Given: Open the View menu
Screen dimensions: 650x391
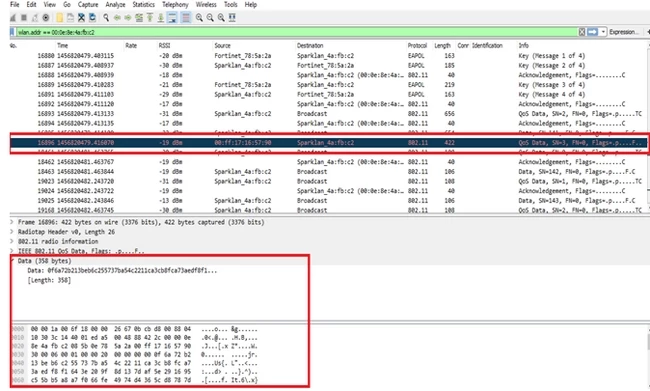Looking at the screenshot, I should [49, 5].
